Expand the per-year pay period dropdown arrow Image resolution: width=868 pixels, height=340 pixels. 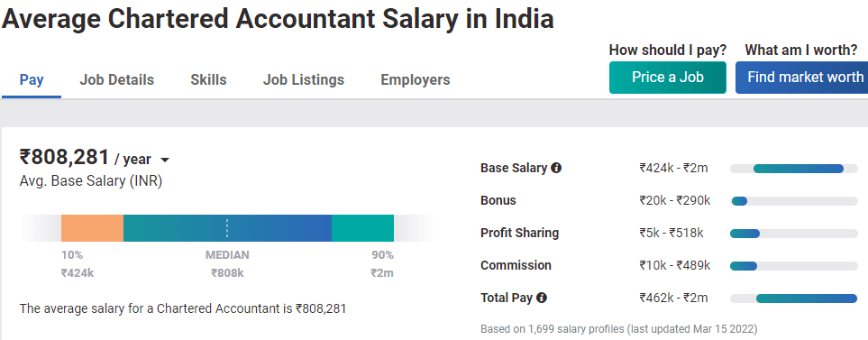pos(164,160)
